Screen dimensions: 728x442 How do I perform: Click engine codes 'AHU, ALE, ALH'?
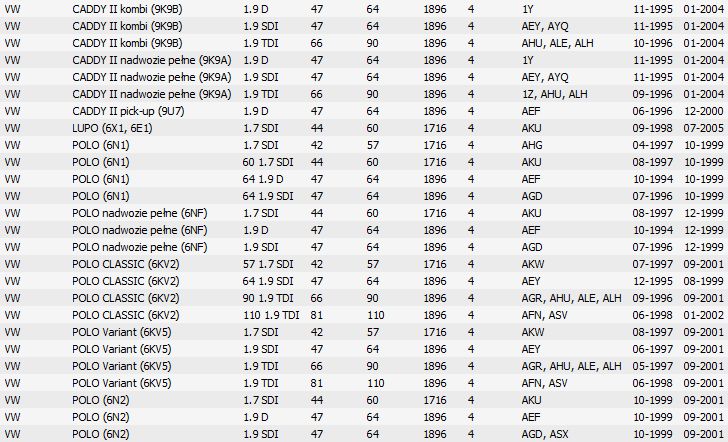pyautogui.click(x=557, y=43)
